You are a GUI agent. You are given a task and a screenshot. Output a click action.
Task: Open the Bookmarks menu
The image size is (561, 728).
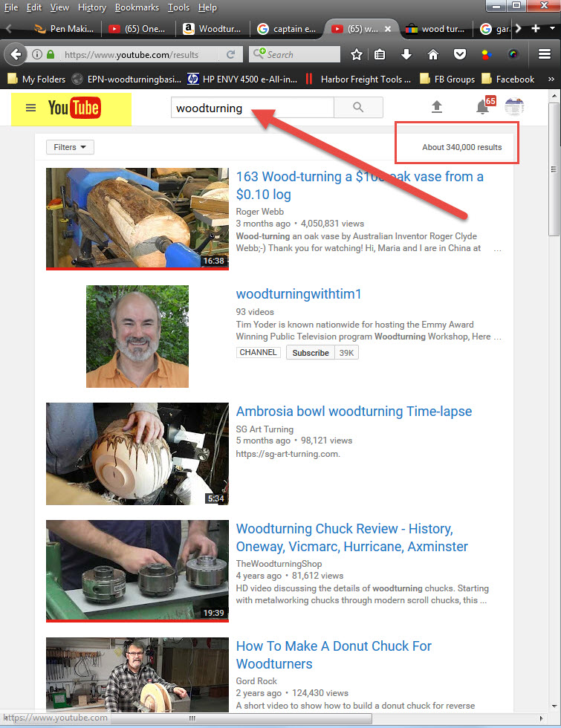[137, 7]
